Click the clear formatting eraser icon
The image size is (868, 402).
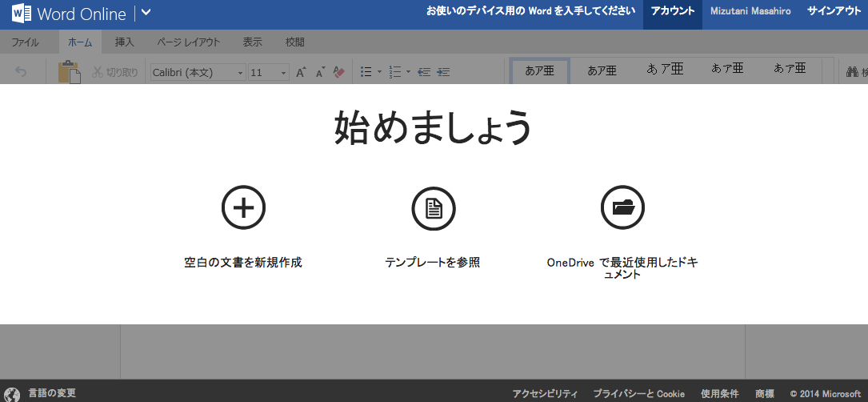point(338,72)
